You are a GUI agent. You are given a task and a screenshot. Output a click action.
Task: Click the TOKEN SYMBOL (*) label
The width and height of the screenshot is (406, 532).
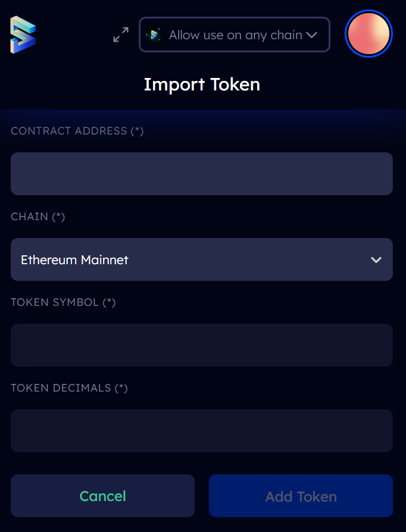[x=63, y=302]
